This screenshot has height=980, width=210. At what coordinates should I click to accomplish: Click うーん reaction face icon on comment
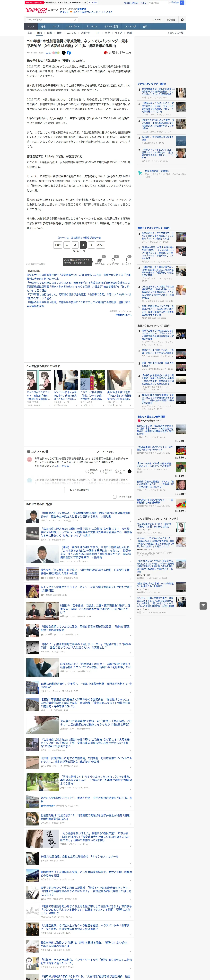(x=117, y=471)
